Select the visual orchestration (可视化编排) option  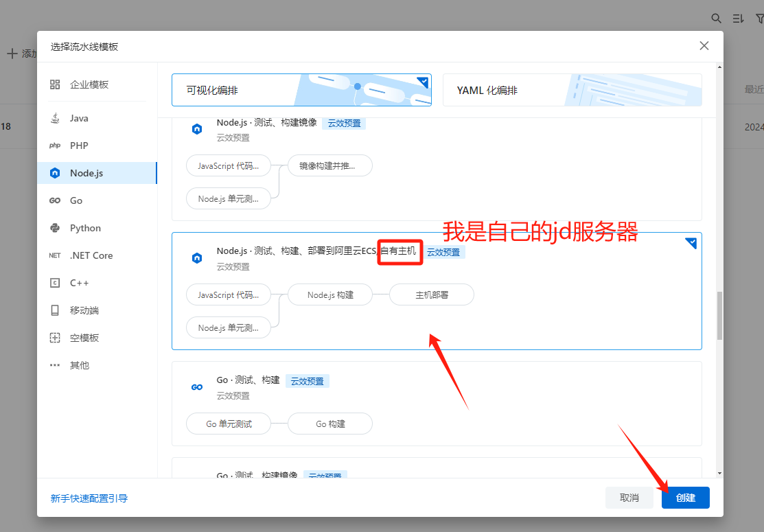301,90
